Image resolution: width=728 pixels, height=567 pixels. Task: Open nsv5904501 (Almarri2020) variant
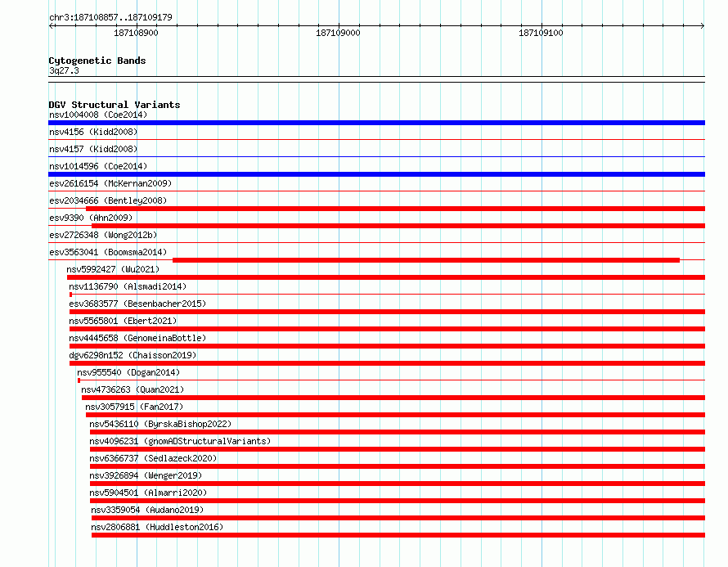tap(148, 493)
